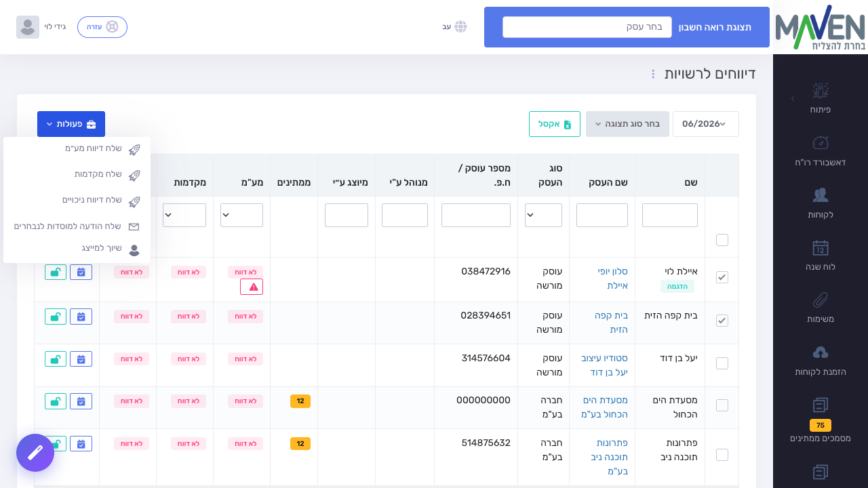868x488 pixels.
Task: Click the purple pencil floating button
Action: coord(35,453)
